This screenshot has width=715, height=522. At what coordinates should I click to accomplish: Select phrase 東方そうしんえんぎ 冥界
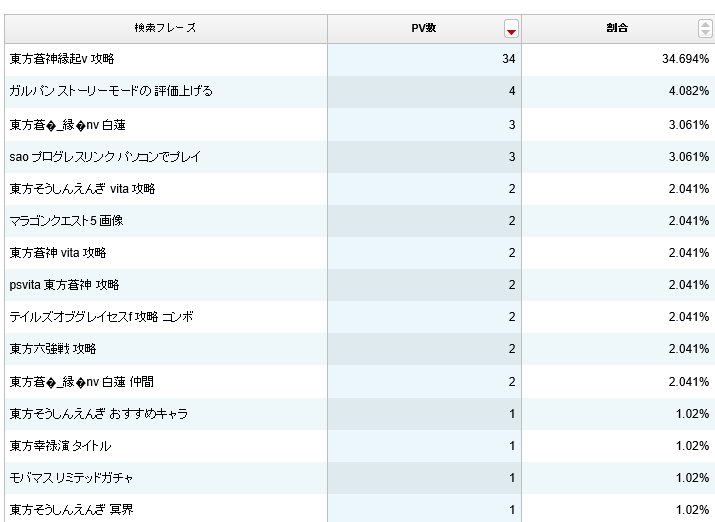[71, 510]
